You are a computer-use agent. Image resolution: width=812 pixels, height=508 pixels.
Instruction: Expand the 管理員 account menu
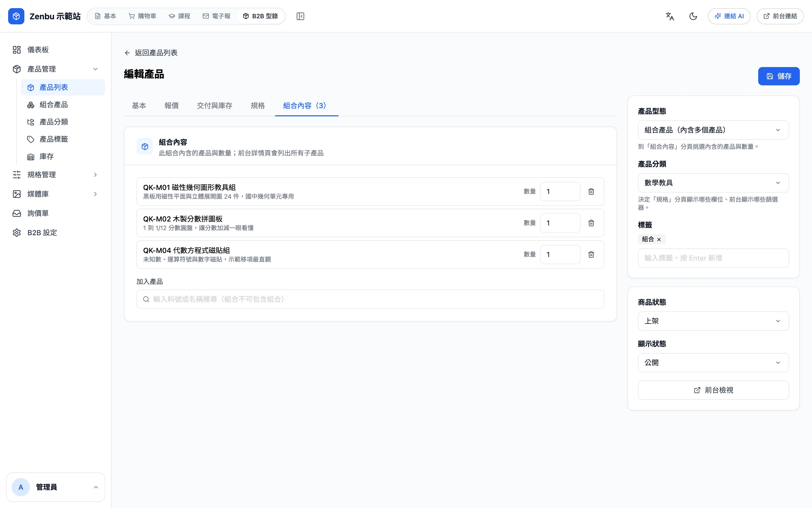click(56, 487)
